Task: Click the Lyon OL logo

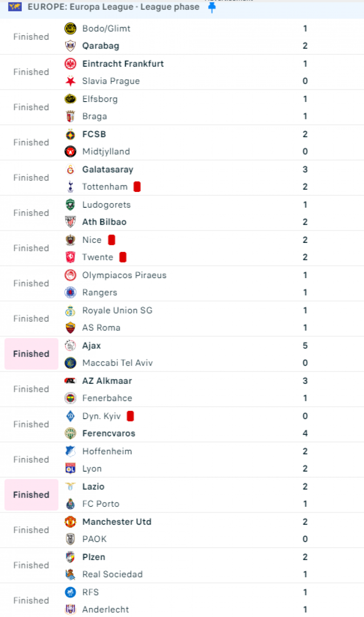Action: (x=70, y=468)
